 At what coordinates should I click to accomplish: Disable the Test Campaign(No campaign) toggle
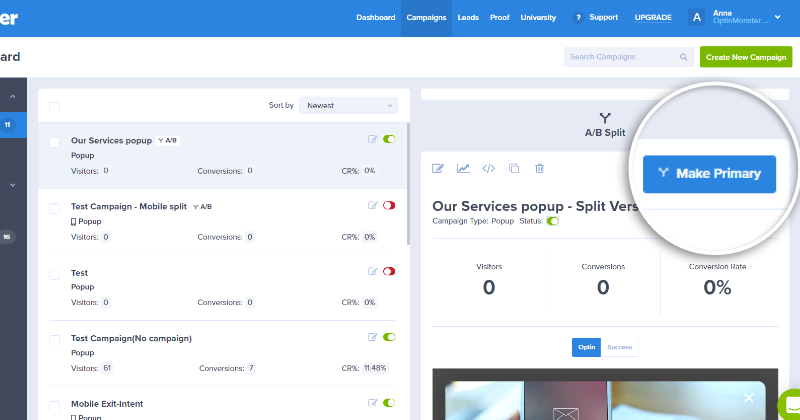[x=389, y=337]
